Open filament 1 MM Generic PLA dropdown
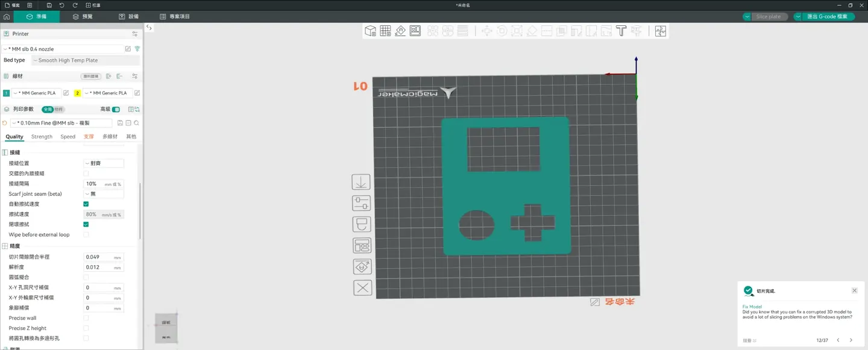 click(37, 93)
